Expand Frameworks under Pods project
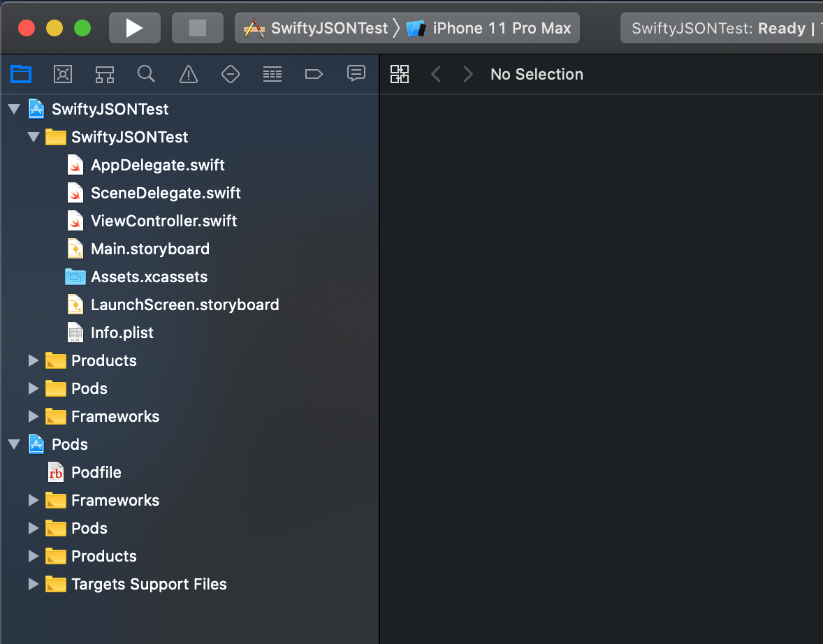823x644 pixels. 34,500
